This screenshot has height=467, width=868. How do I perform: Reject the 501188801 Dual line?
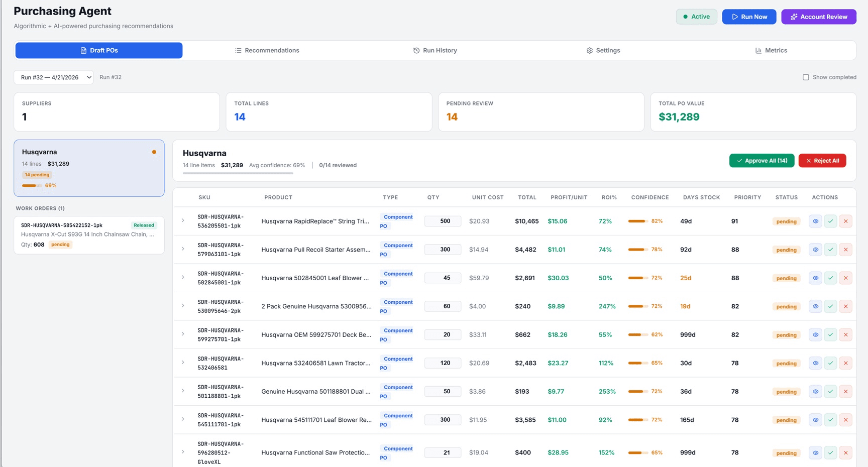[845, 392]
